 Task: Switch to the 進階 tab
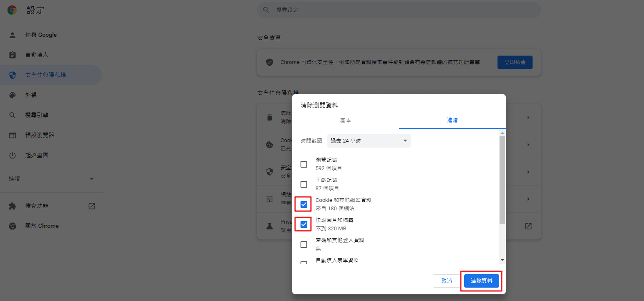(452, 120)
